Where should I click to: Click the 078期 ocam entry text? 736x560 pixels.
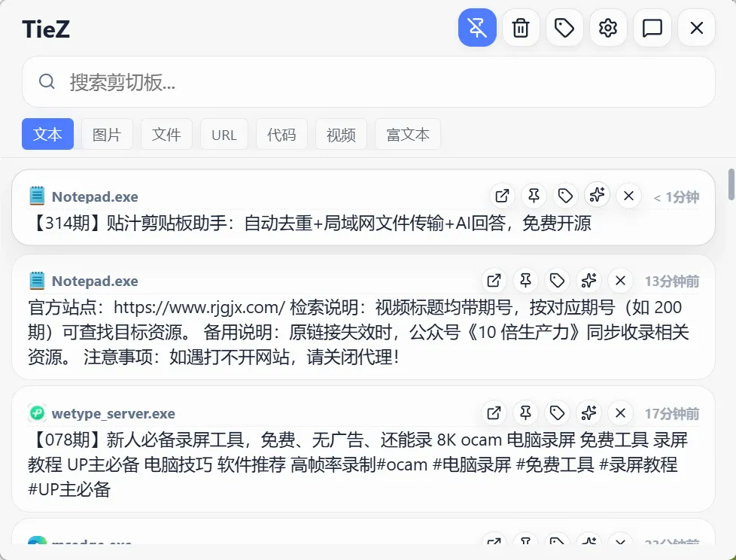[358, 464]
